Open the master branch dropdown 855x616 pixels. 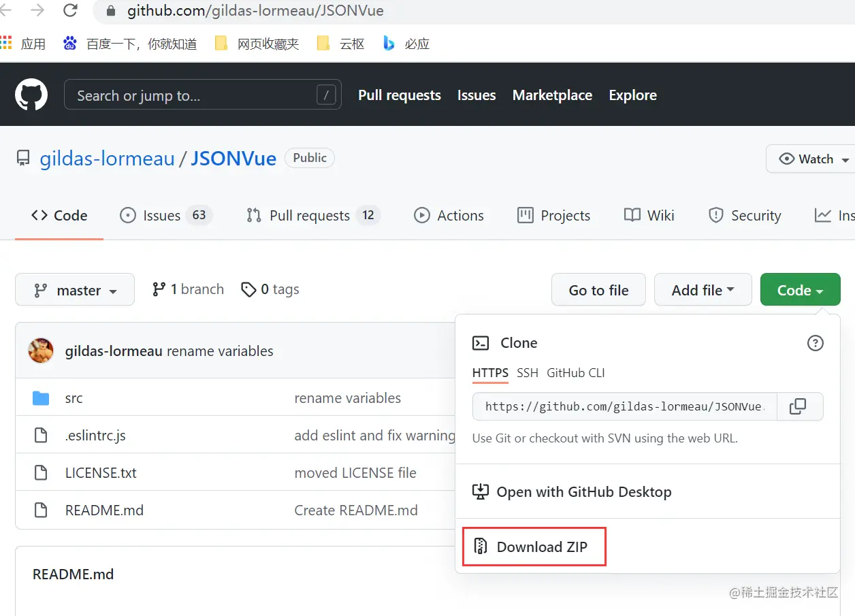[x=75, y=290]
